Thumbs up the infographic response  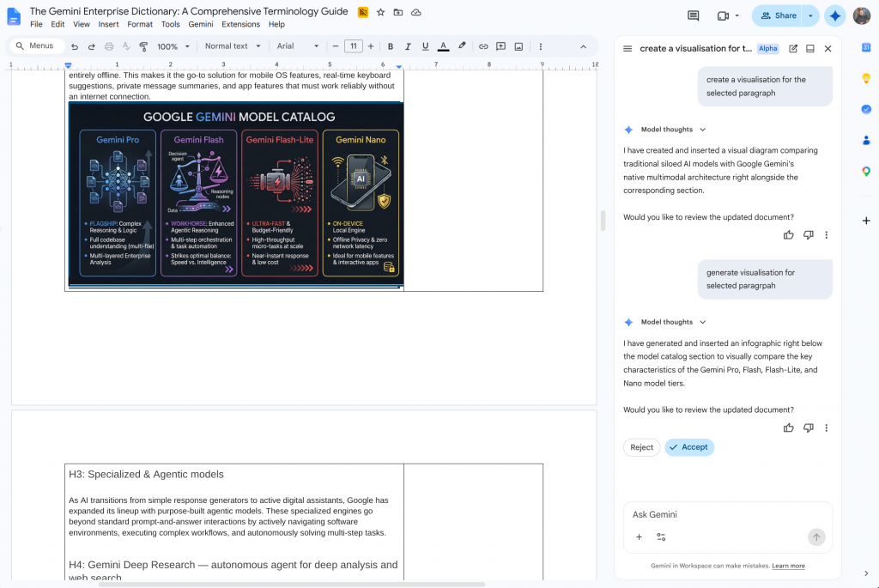tap(789, 427)
